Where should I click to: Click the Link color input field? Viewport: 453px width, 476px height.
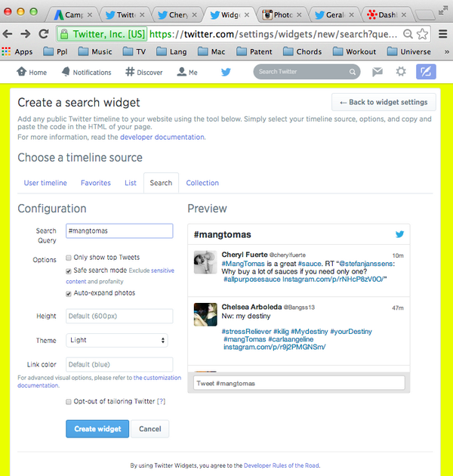[119, 364]
